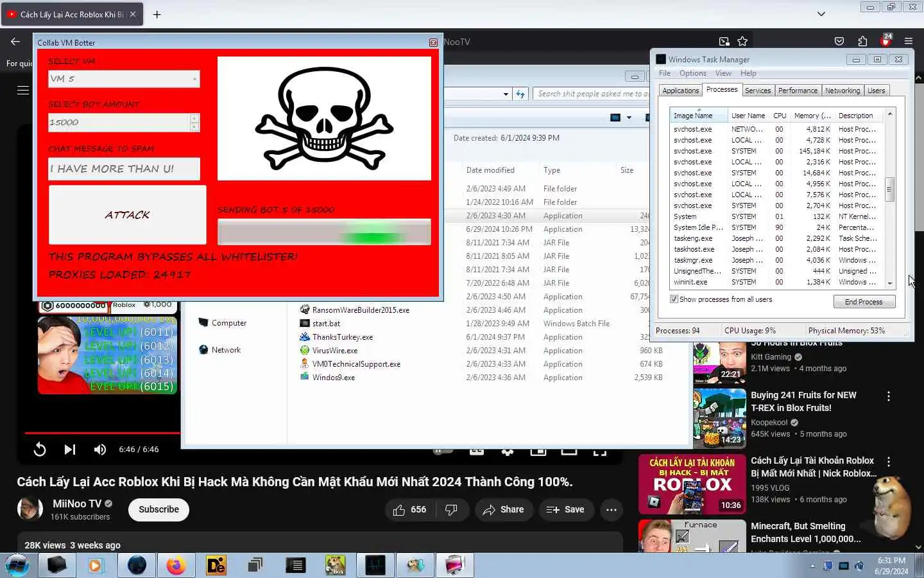
Task: Toggle Show processes from all users
Action: coord(674,299)
